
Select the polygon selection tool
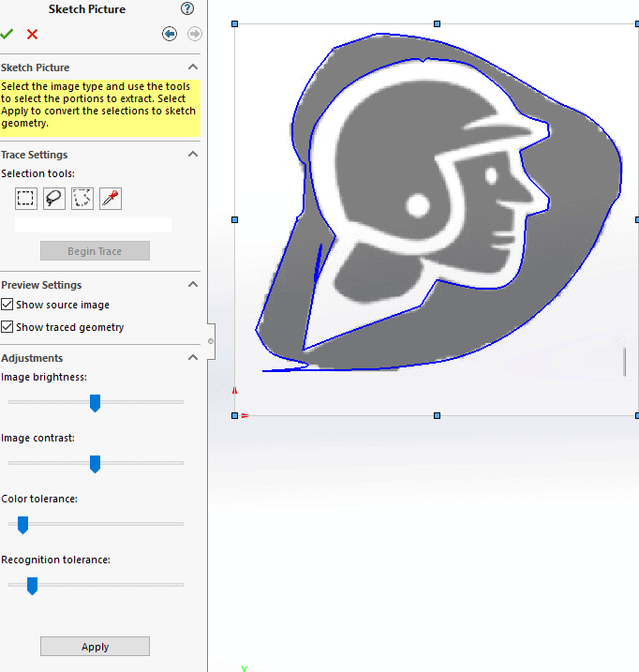pyautogui.click(x=82, y=199)
